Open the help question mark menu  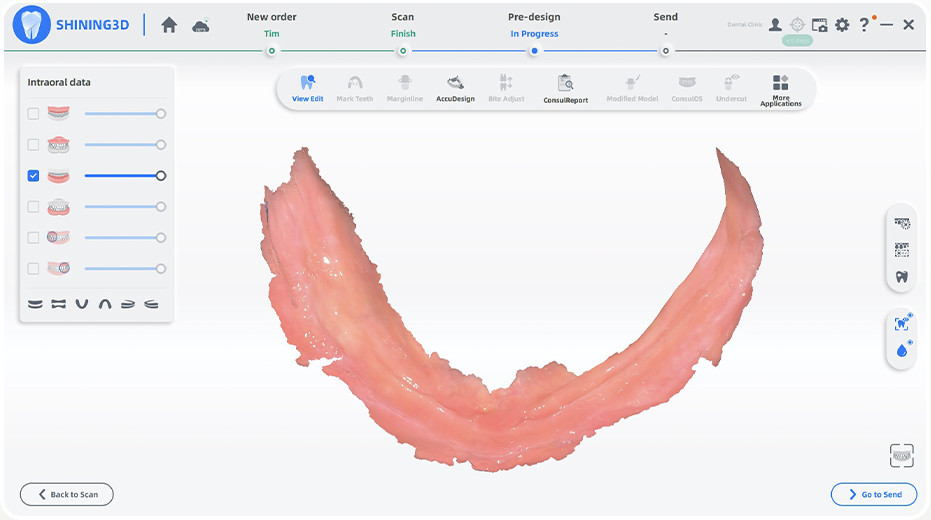point(864,25)
